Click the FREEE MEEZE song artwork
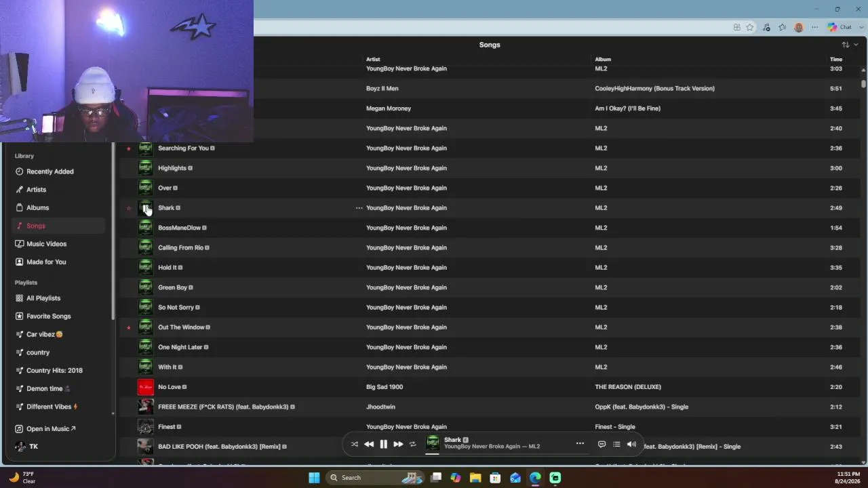This screenshot has height=488, width=868. coord(145,407)
